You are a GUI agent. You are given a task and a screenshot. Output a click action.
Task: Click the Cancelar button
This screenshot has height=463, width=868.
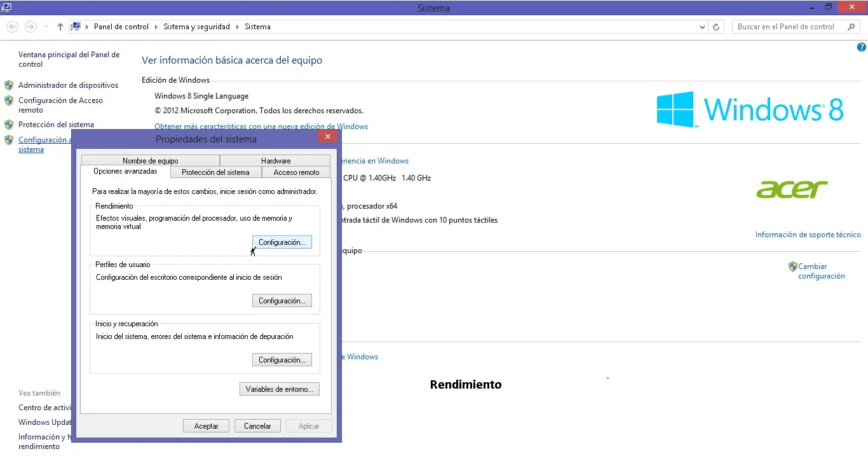coord(258,426)
